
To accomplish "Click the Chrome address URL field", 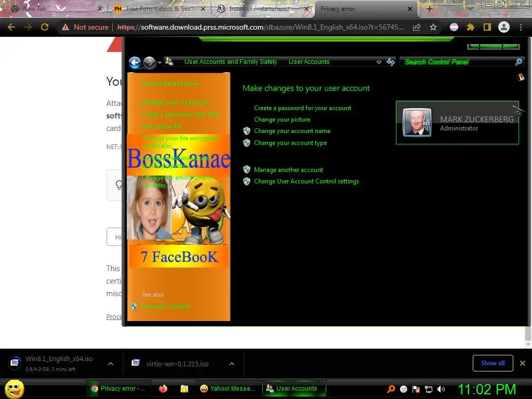I will tap(260, 27).
